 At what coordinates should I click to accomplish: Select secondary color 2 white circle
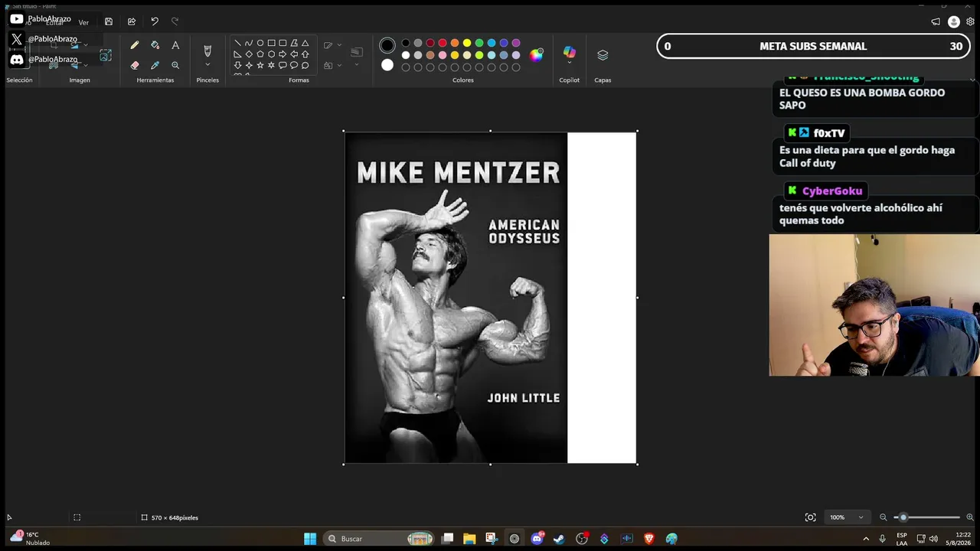(x=387, y=65)
